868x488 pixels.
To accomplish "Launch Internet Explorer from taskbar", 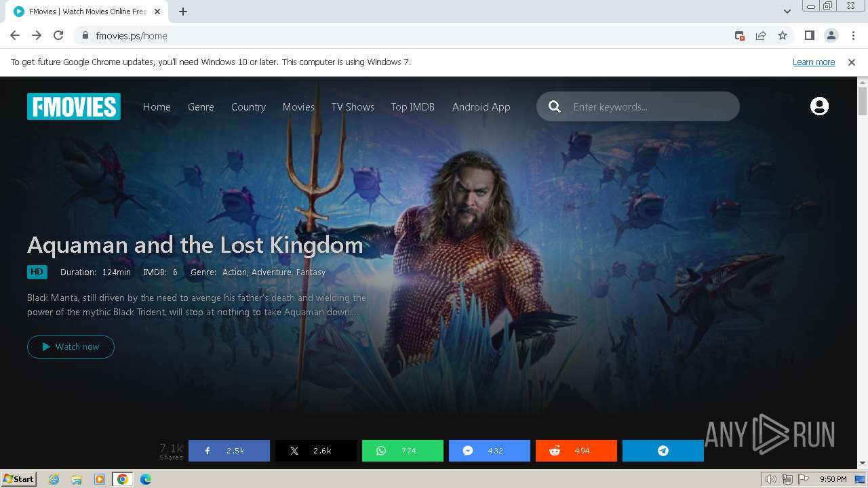I will (54, 479).
